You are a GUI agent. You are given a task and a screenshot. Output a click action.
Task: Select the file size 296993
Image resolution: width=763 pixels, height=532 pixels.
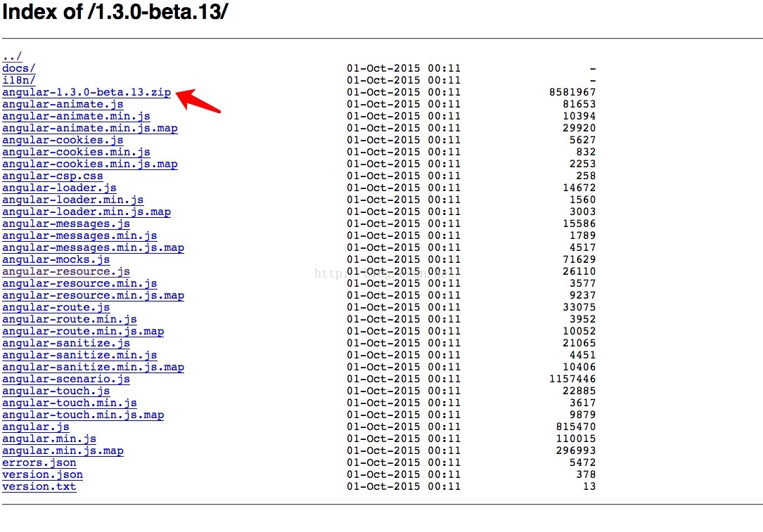576,450
